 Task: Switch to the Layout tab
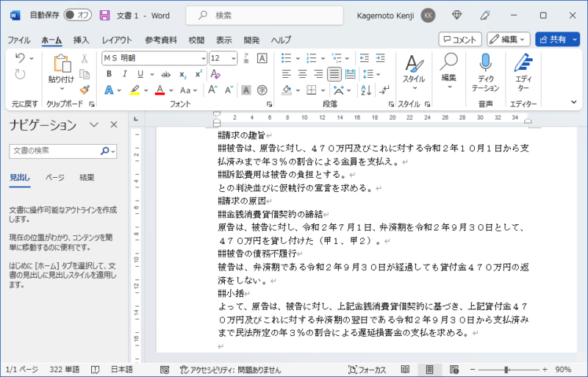[117, 40]
